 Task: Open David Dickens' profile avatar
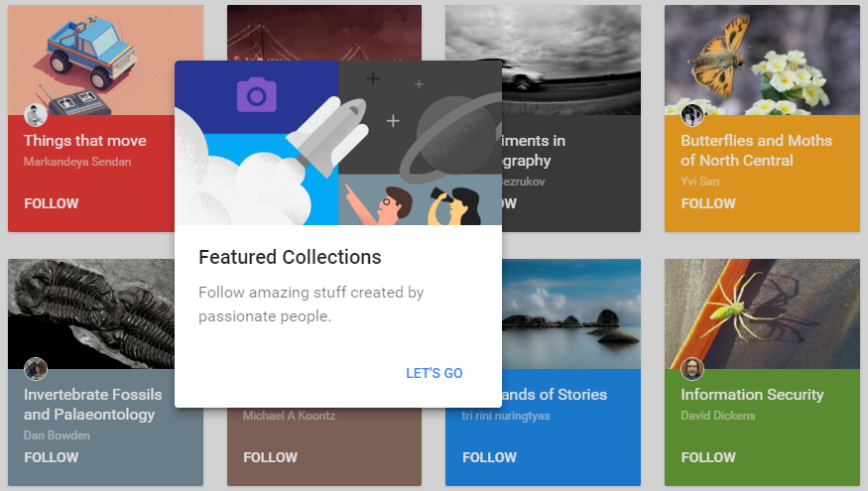[692, 369]
